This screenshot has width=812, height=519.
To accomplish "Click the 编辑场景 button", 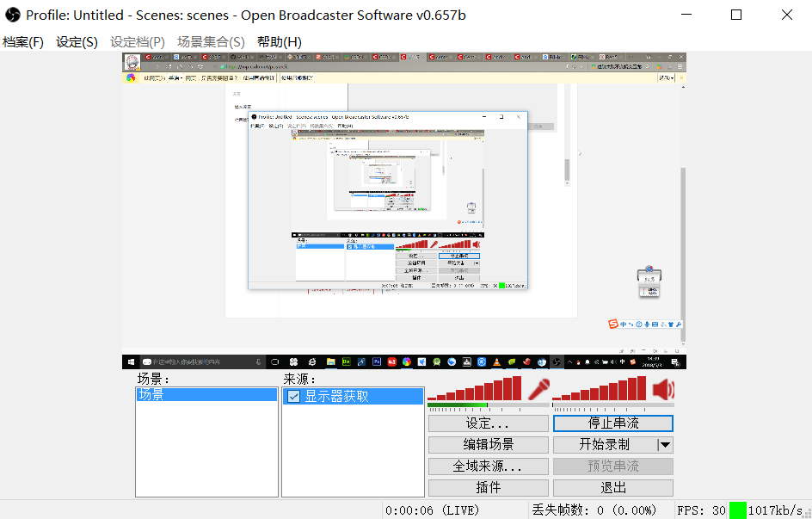I will 489,444.
